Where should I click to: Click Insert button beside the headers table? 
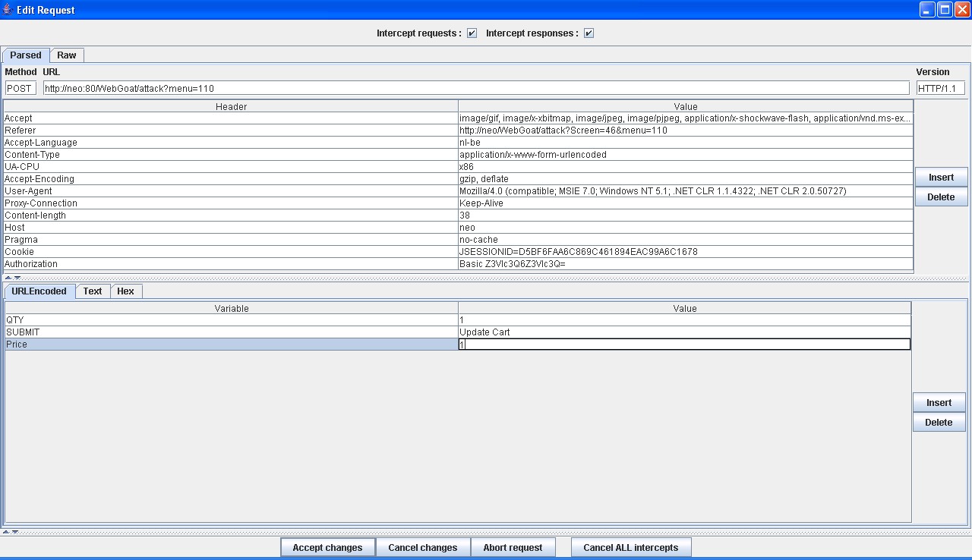(x=941, y=177)
